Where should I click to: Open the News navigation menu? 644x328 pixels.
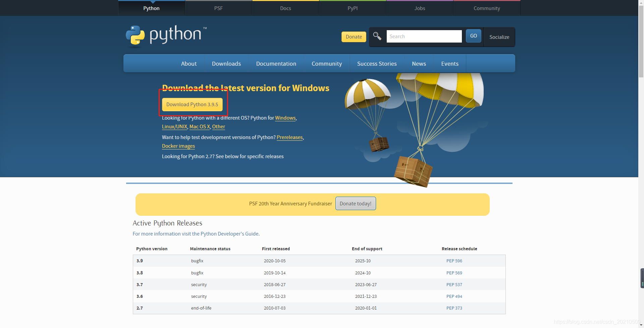coord(419,64)
